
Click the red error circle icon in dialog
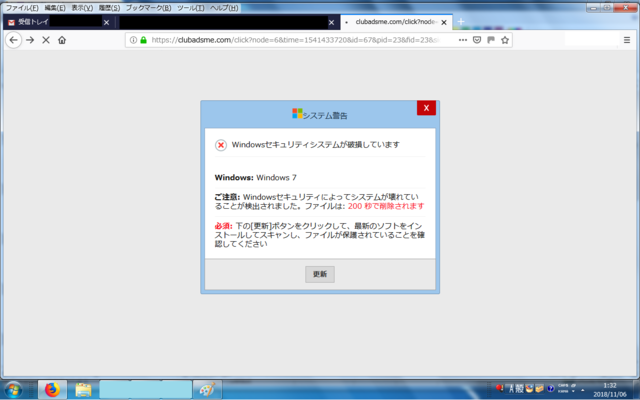221,145
